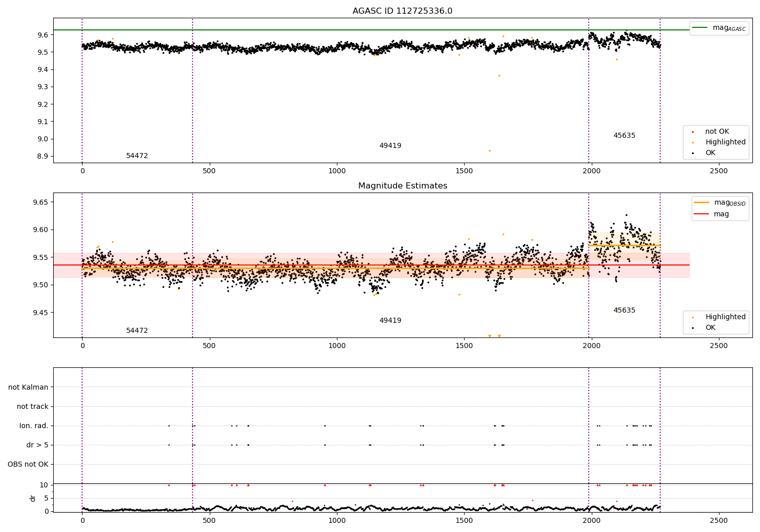The height and width of the screenshot is (532, 760).
Task: Click 'Highlighted' in the top plot legend
Action: pyautogui.click(x=726, y=142)
